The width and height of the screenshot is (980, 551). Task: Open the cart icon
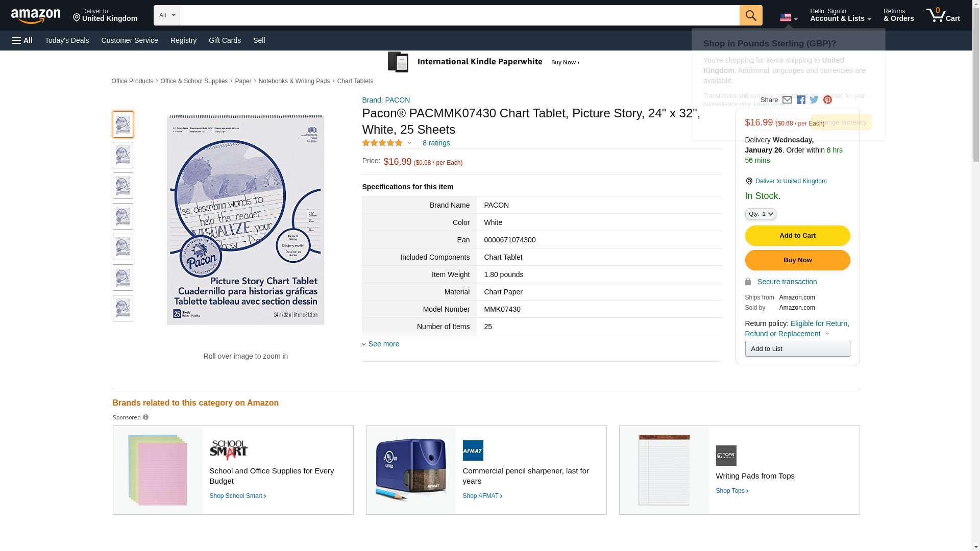(943, 15)
